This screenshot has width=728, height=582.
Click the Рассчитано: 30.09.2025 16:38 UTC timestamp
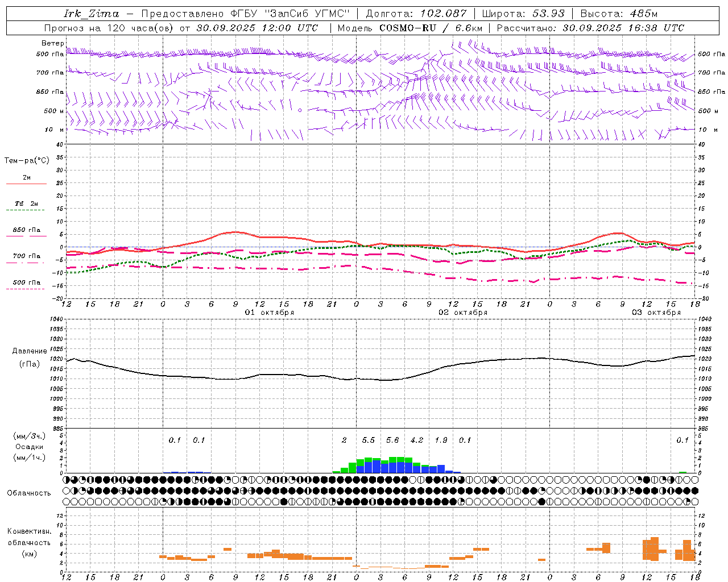pyautogui.click(x=590, y=28)
